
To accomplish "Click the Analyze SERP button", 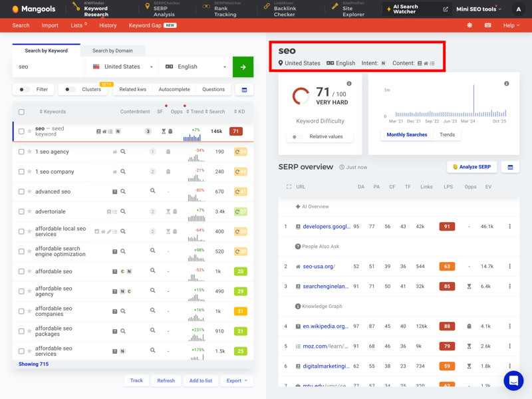I will [x=471, y=167].
